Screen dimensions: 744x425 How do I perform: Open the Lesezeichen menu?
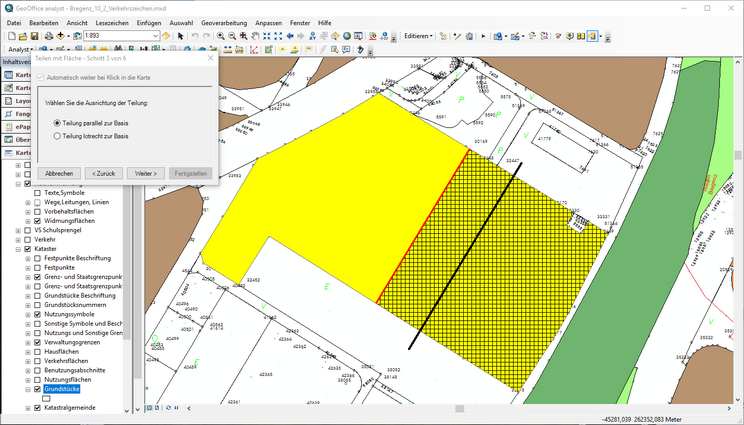click(x=112, y=22)
